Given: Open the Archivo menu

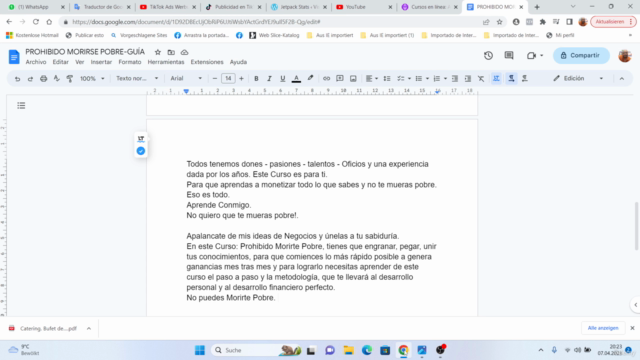Looking at the screenshot, I should click(x=36, y=62).
